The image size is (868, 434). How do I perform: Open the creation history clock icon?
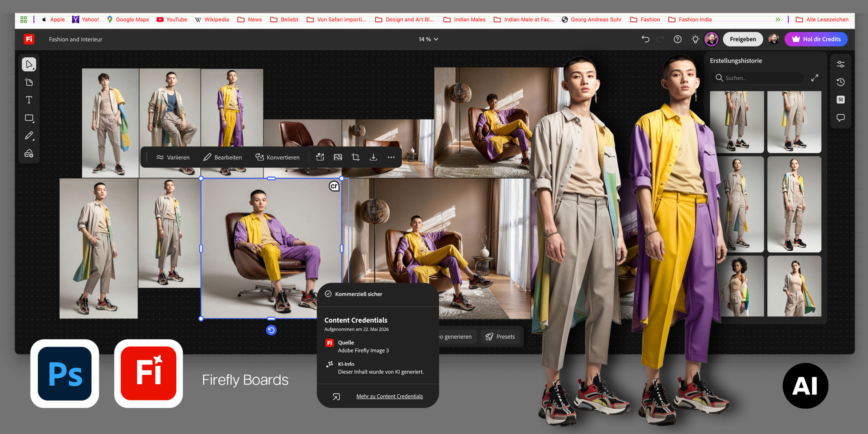(841, 82)
